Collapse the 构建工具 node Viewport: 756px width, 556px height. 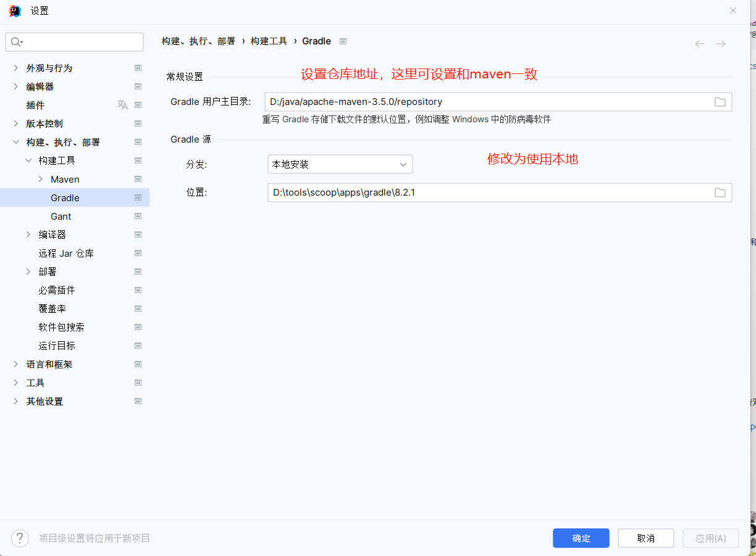(28, 160)
